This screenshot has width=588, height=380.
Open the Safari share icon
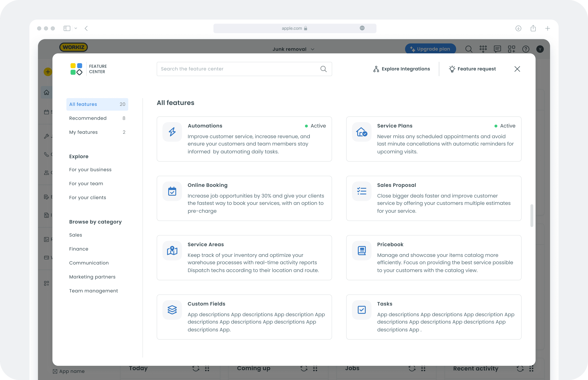[533, 28]
